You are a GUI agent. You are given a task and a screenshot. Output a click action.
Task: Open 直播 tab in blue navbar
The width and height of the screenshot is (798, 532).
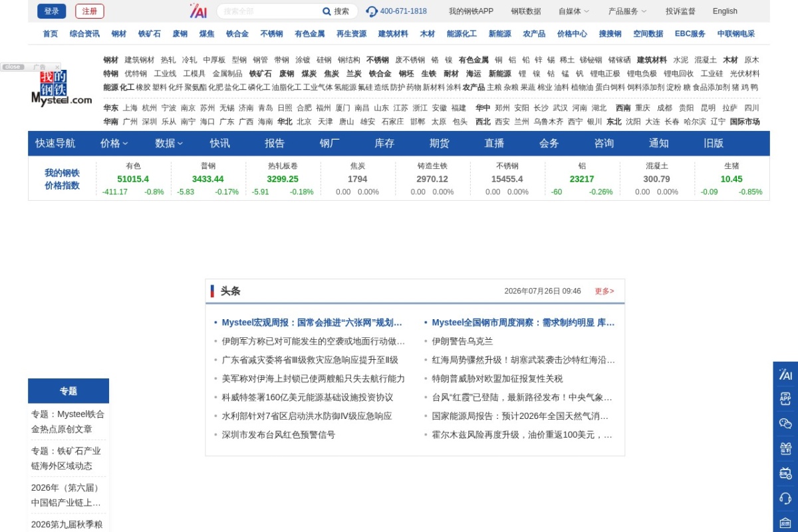[494, 143]
